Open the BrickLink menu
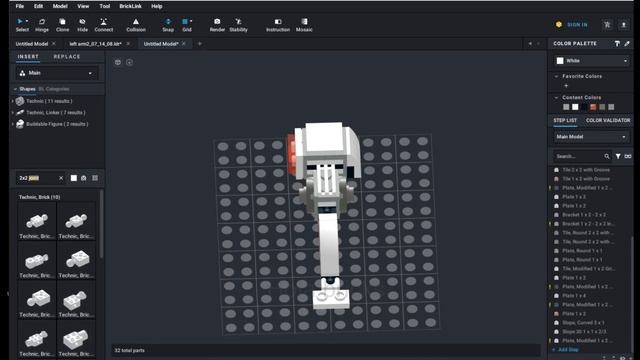The image size is (640, 360). (x=131, y=6)
